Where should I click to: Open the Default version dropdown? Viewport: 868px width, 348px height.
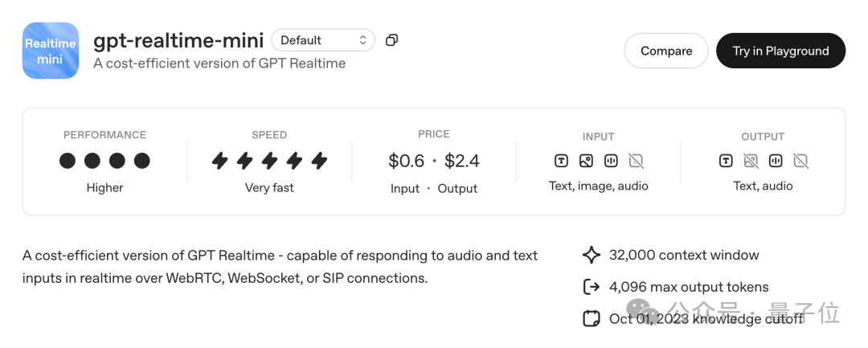click(323, 40)
